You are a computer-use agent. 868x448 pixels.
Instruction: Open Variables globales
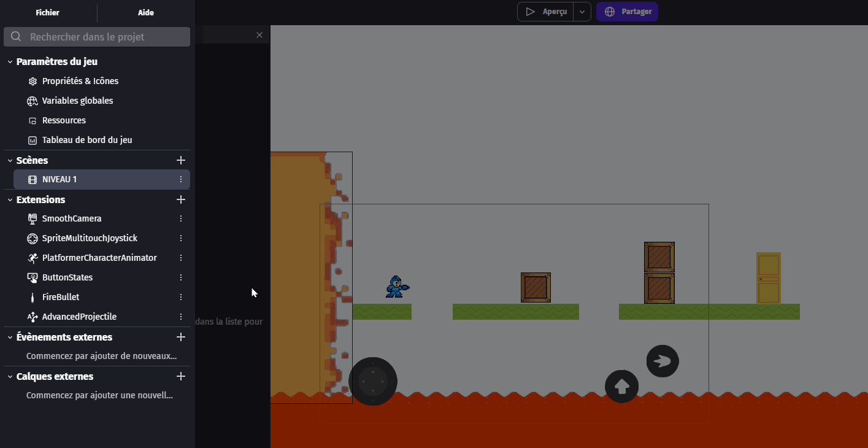pos(77,101)
